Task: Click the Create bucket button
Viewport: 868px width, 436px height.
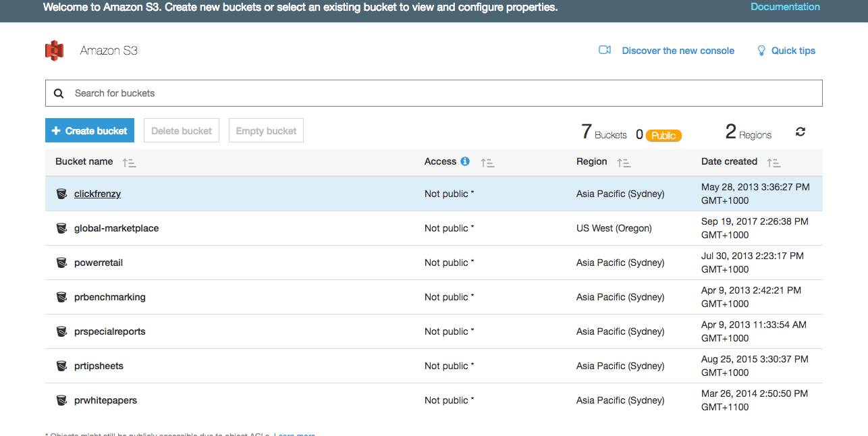Action: 90,131
